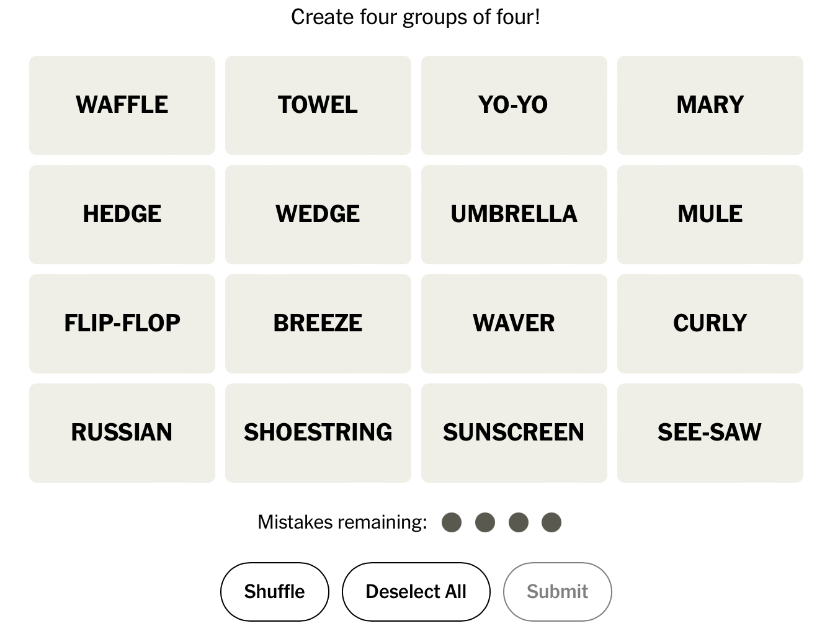This screenshot has width=835, height=644.
Task: Toggle the CURLY tile
Action: 710,324
